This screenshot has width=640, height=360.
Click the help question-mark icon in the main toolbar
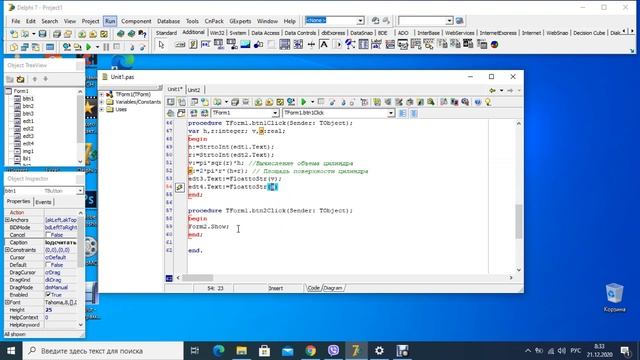142,34
